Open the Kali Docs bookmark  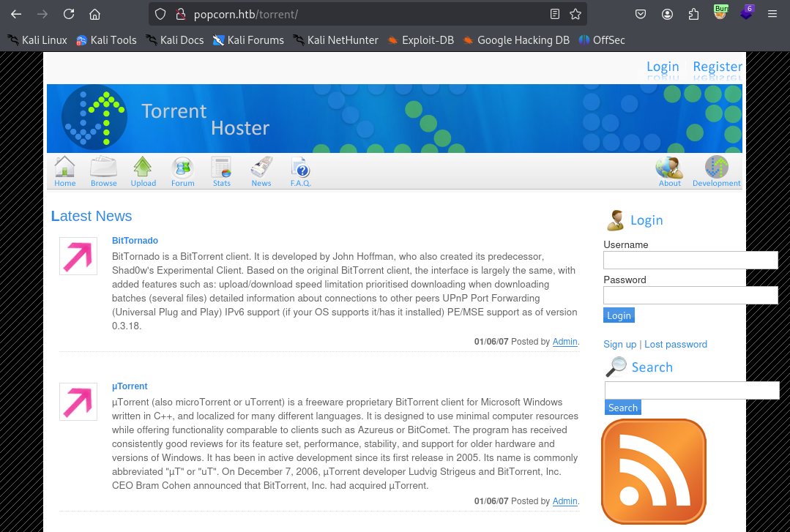click(x=174, y=40)
